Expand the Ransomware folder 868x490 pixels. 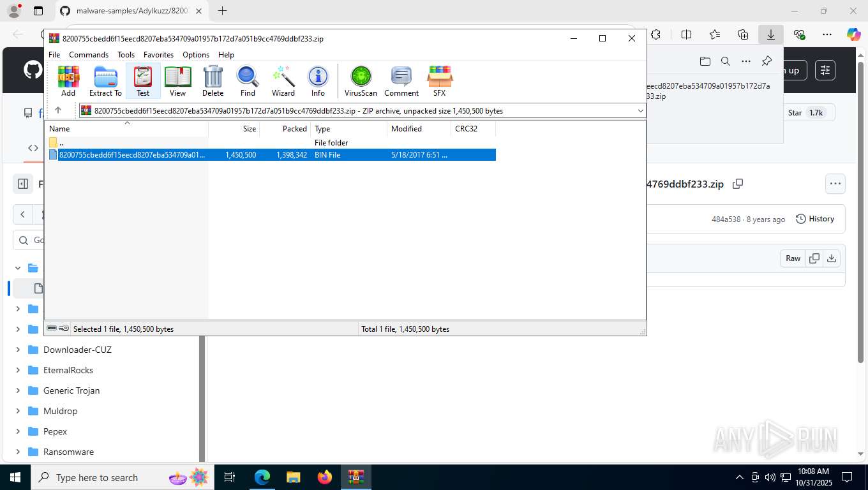17,452
